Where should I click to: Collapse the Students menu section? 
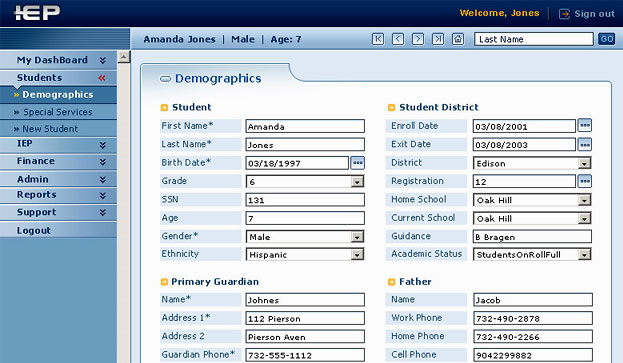[x=102, y=78]
